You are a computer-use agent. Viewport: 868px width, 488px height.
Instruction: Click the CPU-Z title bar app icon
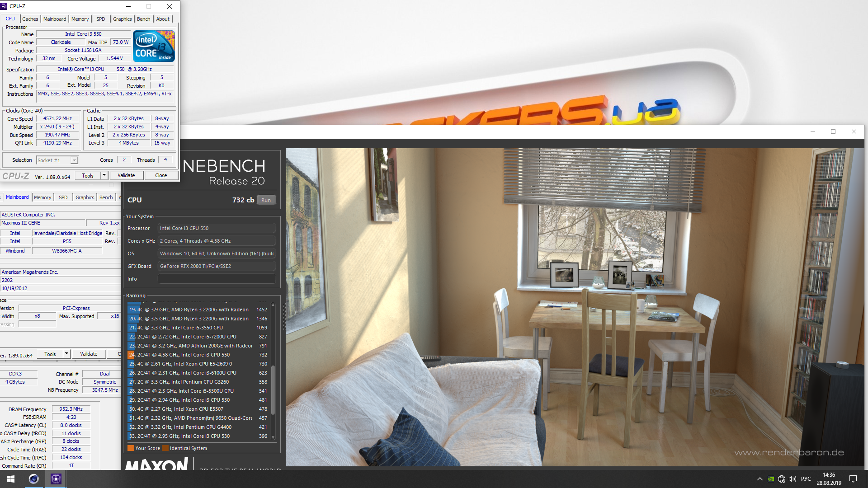pos(4,6)
